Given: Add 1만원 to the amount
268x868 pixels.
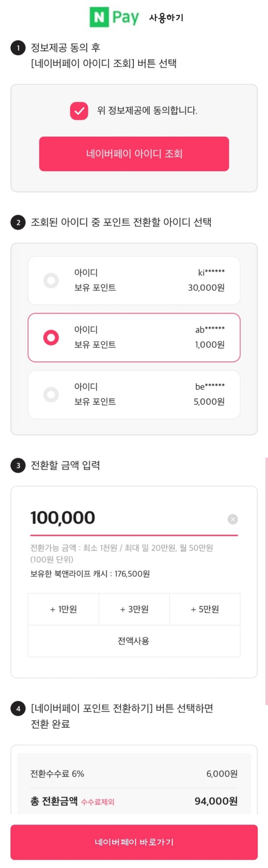Looking at the screenshot, I should coord(64,609).
